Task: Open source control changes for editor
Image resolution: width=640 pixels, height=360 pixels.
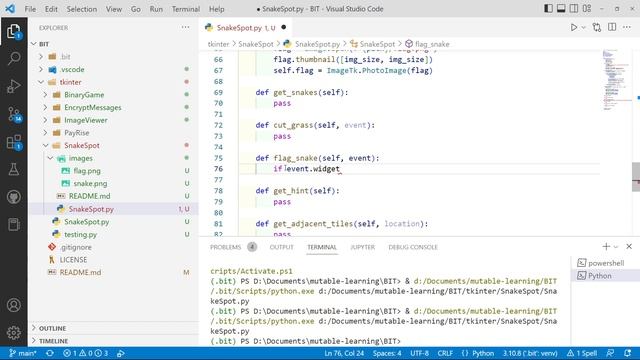Action: point(597,27)
